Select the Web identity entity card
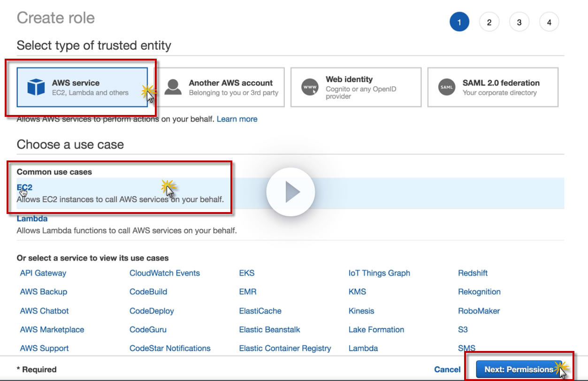 (x=356, y=87)
